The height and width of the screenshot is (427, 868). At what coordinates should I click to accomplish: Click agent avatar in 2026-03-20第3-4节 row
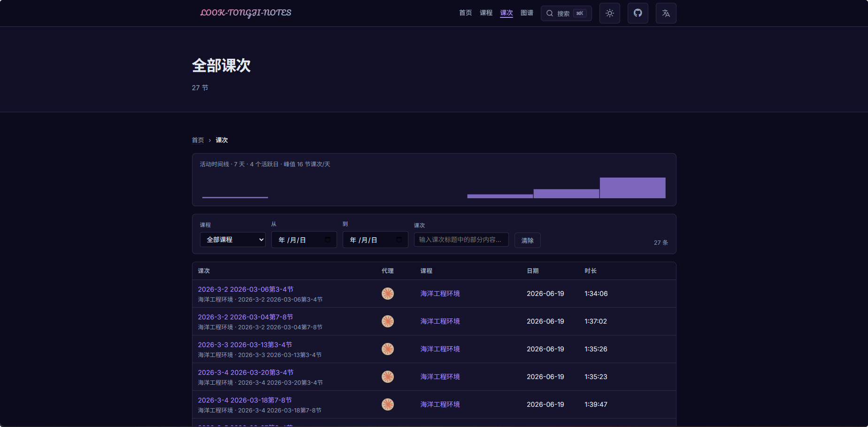pyautogui.click(x=388, y=377)
